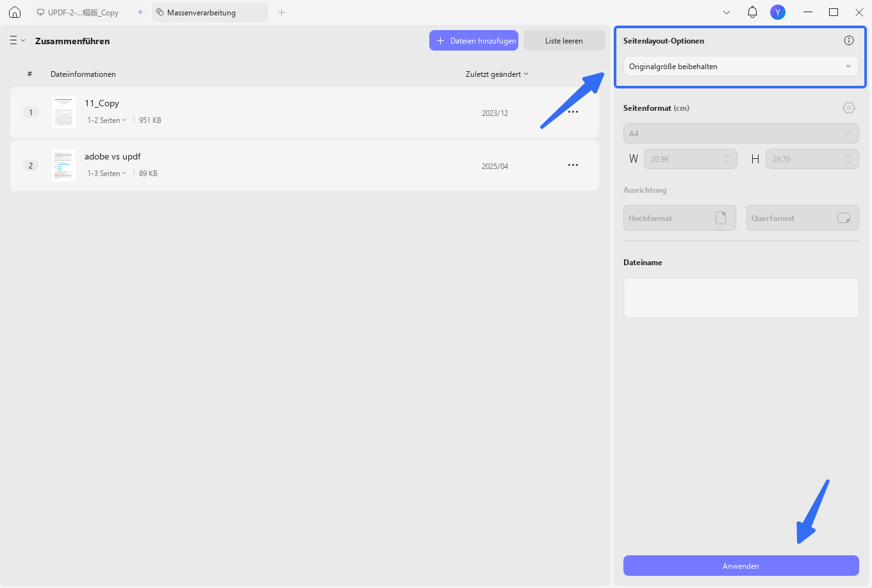
Task: Open the A4 page format dropdown
Action: click(x=741, y=133)
